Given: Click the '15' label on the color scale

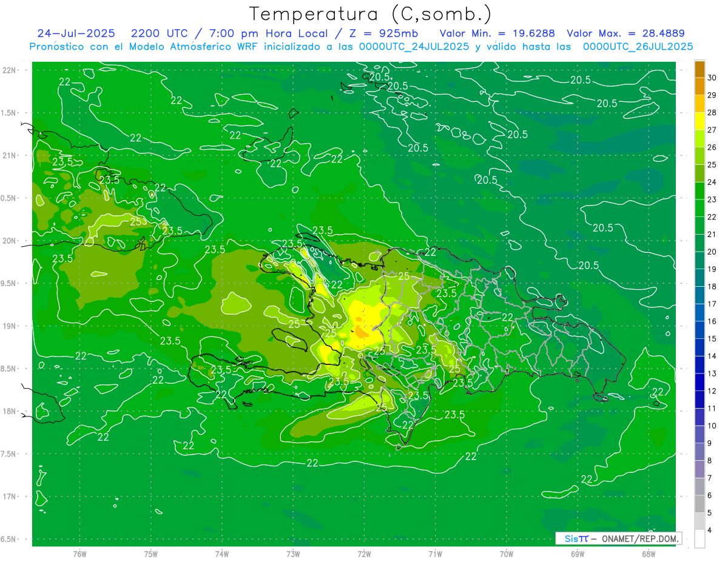Looking at the screenshot, I should 712,339.
